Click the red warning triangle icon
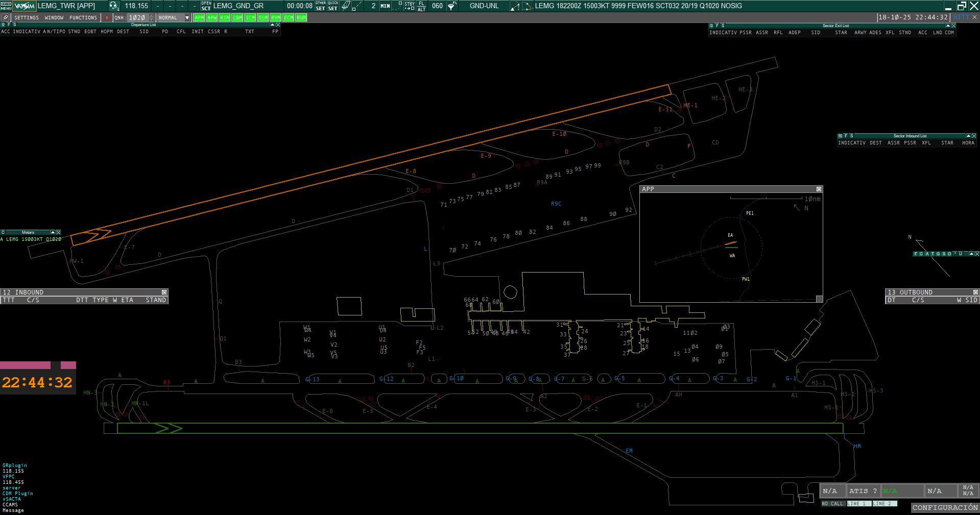The height and width of the screenshot is (515, 980). tap(107, 18)
